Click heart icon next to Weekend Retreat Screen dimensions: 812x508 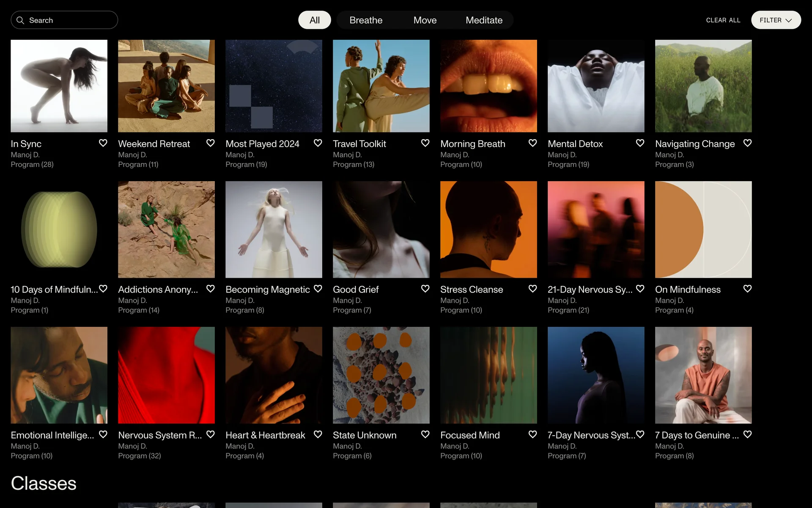pyautogui.click(x=210, y=143)
